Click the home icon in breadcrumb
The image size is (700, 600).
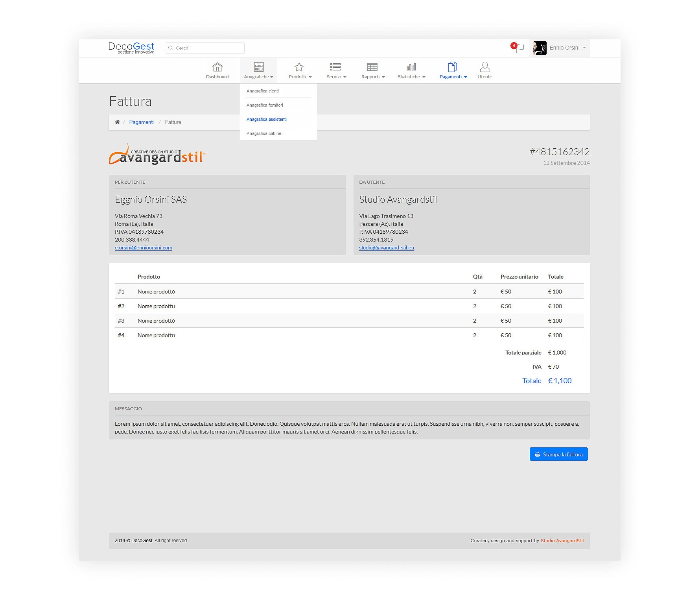click(x=117, y=122)
